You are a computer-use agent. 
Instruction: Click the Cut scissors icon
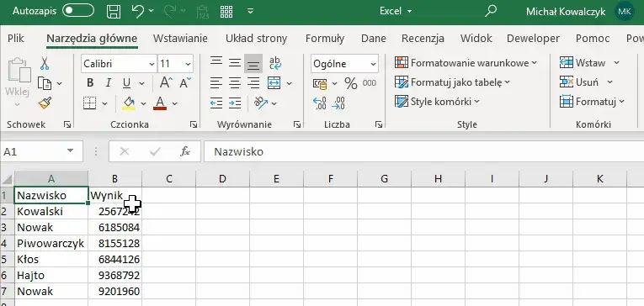pos(45,64)
